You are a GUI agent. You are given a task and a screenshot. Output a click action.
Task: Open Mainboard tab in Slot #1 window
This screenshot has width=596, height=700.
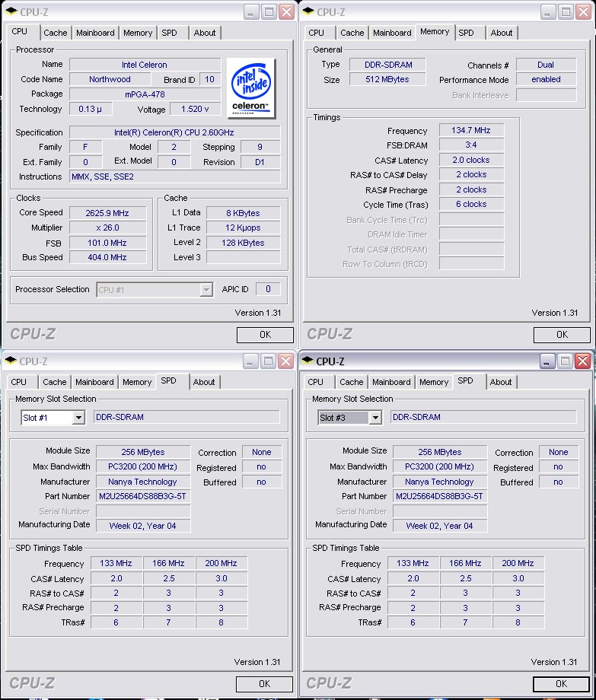(x=94, y=382)
